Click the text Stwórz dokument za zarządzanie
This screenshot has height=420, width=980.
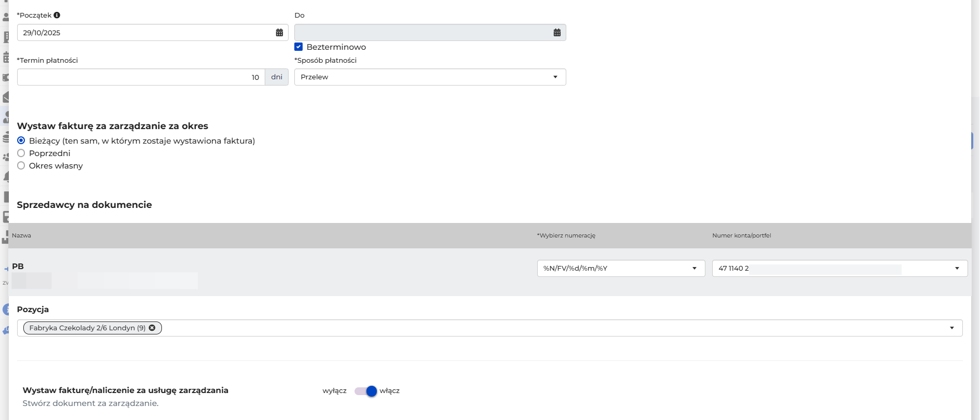point(90,403)
